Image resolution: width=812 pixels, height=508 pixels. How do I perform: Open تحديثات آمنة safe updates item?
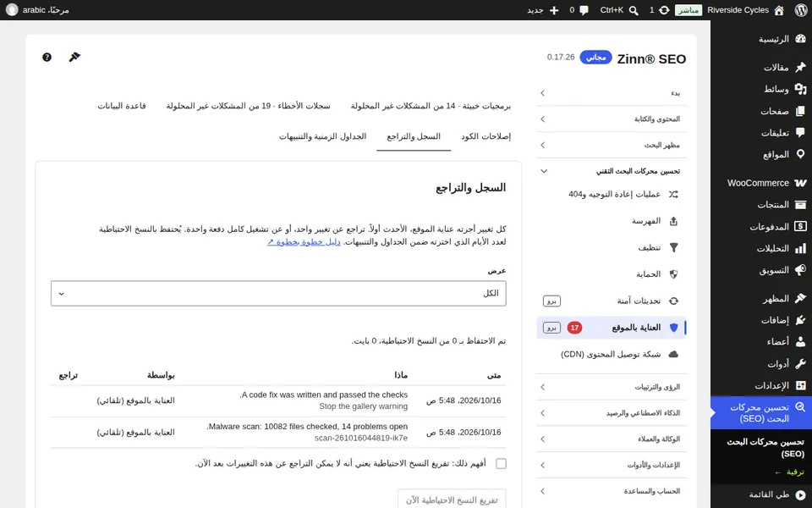click(612, 301)
